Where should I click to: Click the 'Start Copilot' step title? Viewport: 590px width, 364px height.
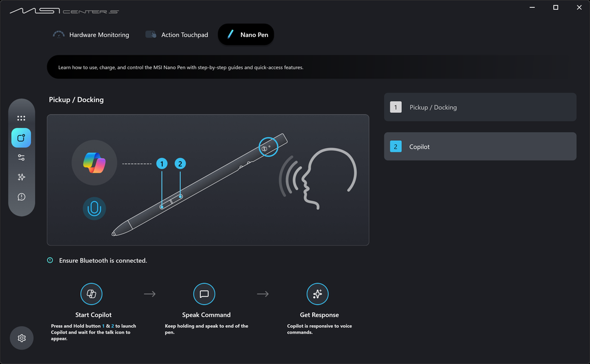[93, 315]
